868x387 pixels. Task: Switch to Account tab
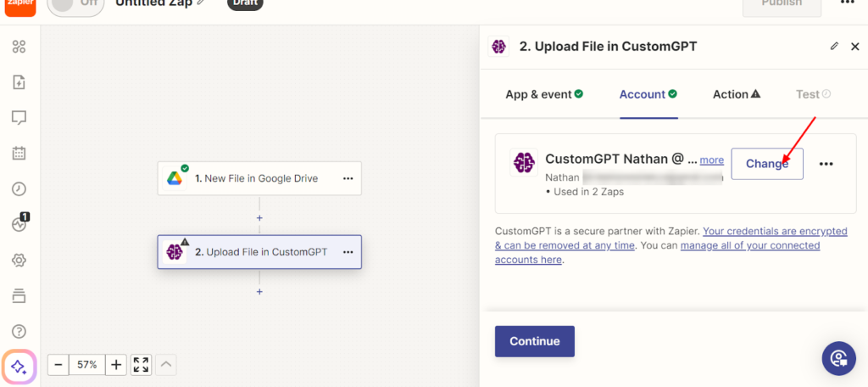[x=648, y=94]
